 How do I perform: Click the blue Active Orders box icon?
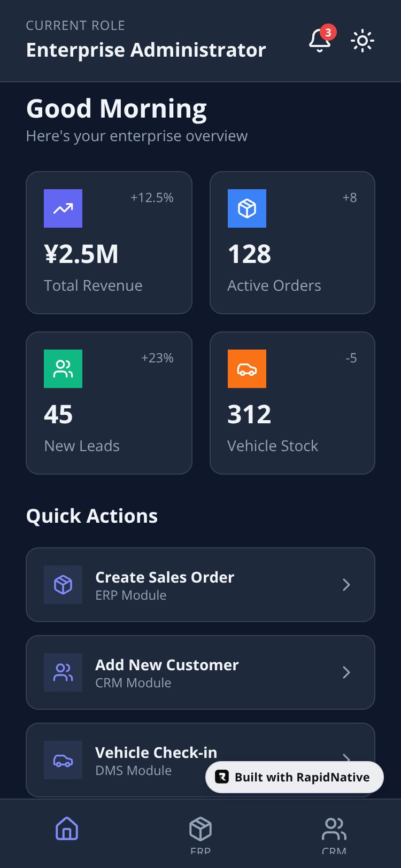(x=247, y=208)
